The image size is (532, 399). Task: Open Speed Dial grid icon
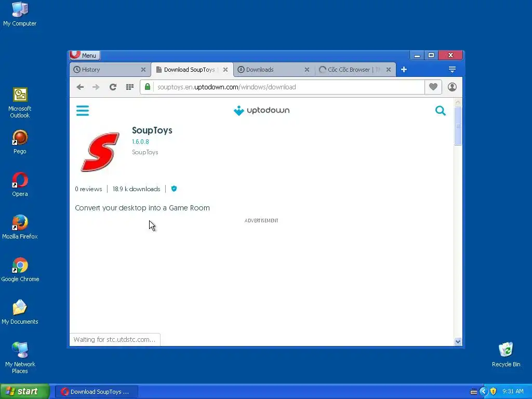(x=129, y=87)
